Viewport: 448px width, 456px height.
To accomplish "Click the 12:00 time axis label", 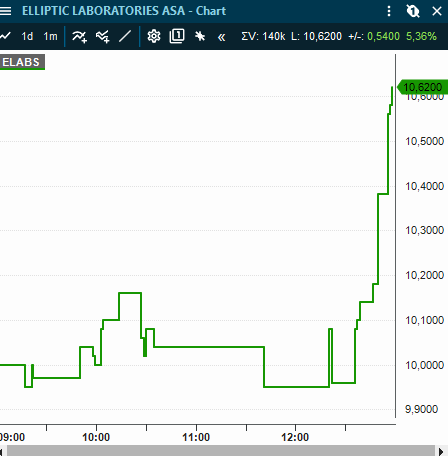I will [295, 437].
